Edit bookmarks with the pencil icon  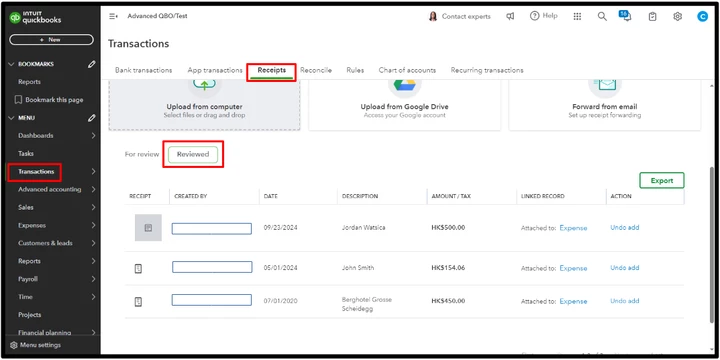91,64
